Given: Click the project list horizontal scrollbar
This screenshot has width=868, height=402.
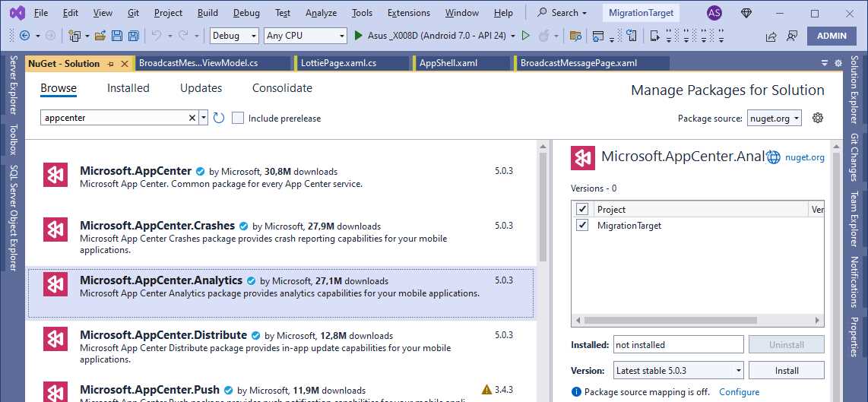Looking at the screenshot, I should pyautogui.click(x=670, y=320).
